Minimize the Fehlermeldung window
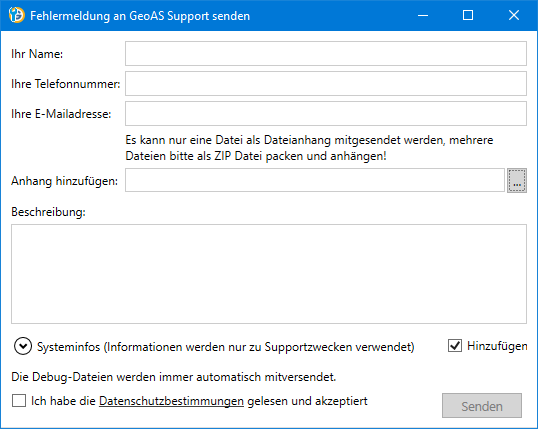Image resolution: width=538 pixels, height=429 pixels. point(423,15)
